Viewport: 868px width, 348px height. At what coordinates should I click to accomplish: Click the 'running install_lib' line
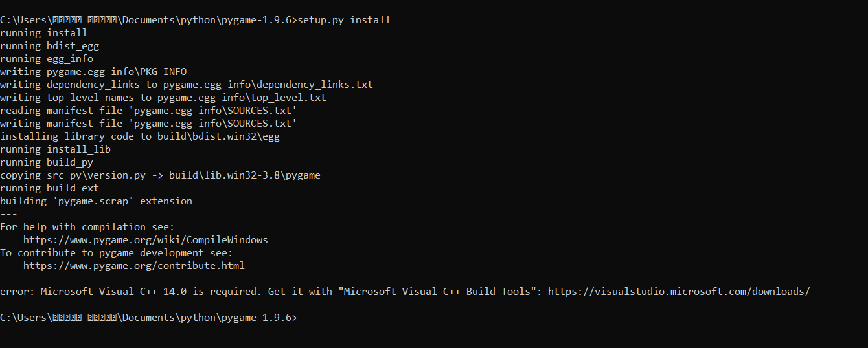[x=55, y=149]
